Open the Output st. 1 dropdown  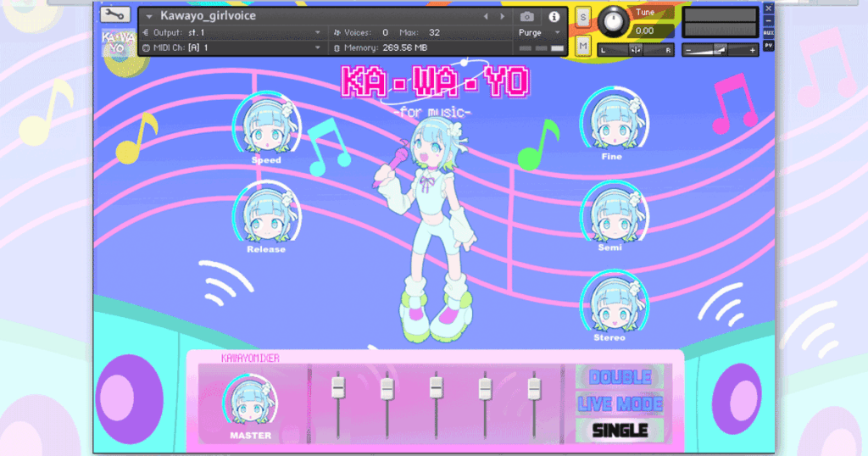pos(231,33)
